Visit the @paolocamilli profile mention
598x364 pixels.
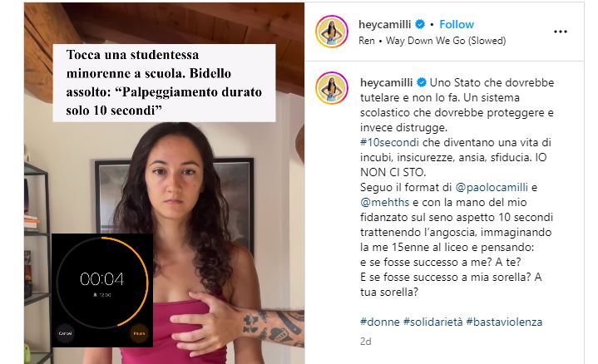[492, 188]
